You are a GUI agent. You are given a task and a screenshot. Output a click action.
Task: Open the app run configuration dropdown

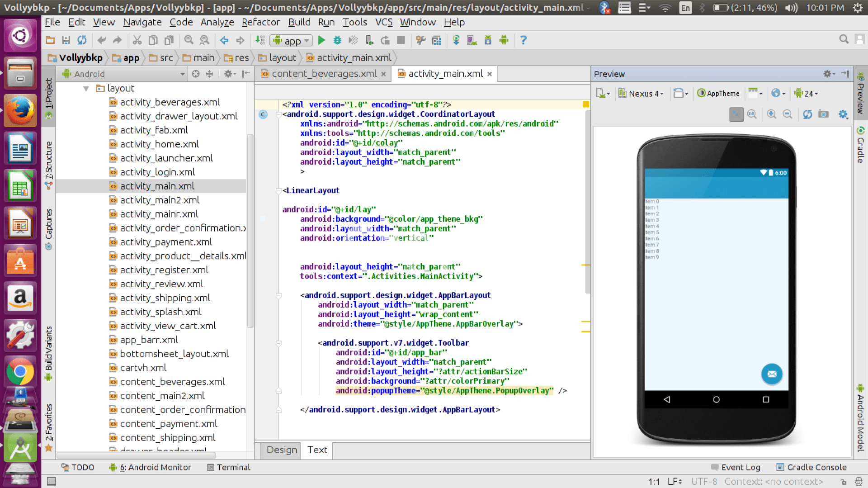click(x=292, y=41)
